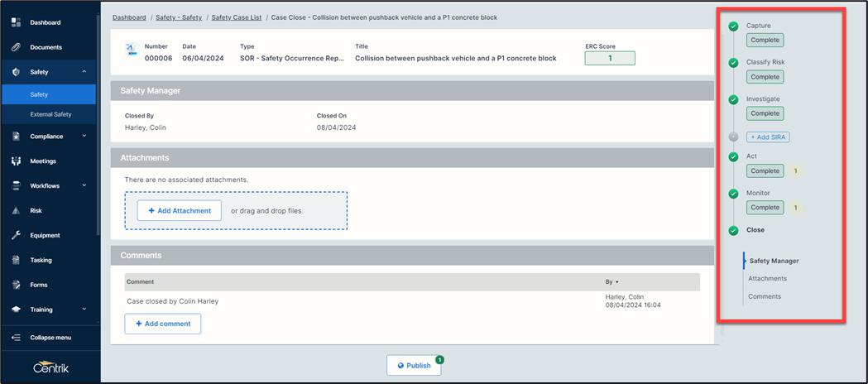Click the Meetings icon in sidebar
868x384 pixels.
[16, 161]
